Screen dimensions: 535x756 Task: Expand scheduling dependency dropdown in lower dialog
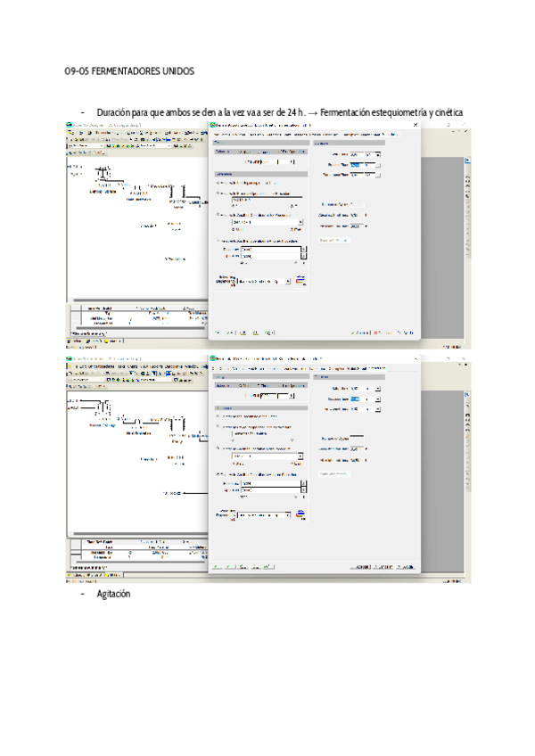(288, 515)
